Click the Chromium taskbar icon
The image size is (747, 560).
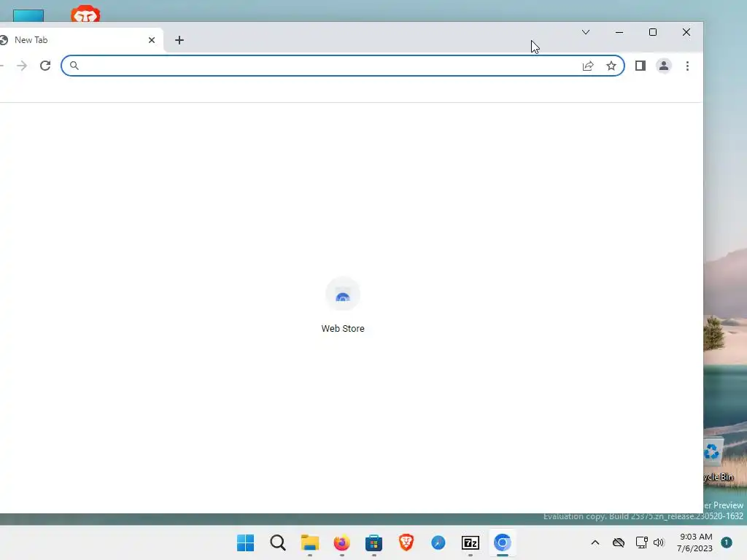[502, 542]
